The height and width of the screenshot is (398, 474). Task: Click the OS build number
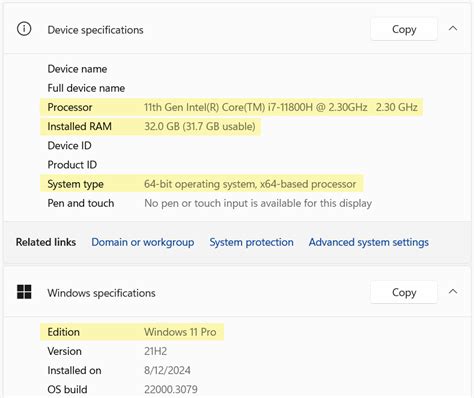click(171, 389)
